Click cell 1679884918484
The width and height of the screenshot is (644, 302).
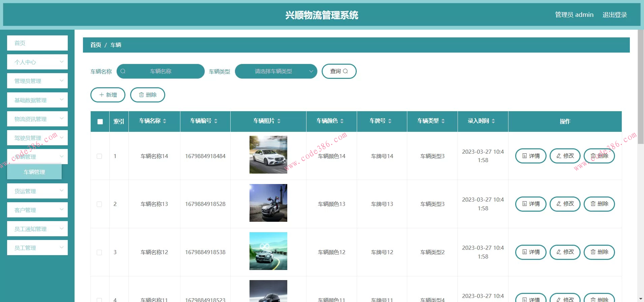[205, 156]
